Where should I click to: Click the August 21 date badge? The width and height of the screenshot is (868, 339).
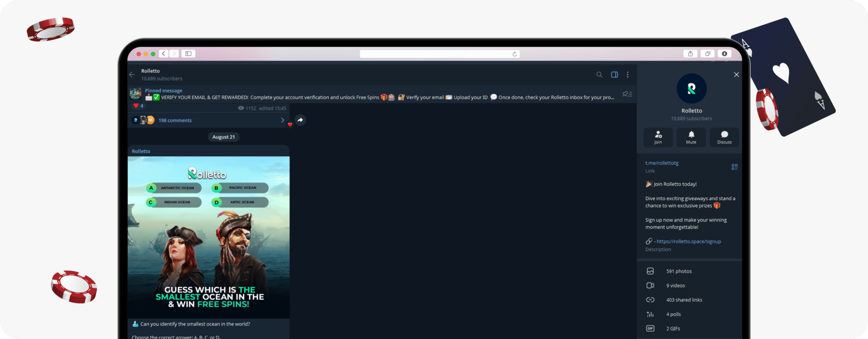coord(224,137)
